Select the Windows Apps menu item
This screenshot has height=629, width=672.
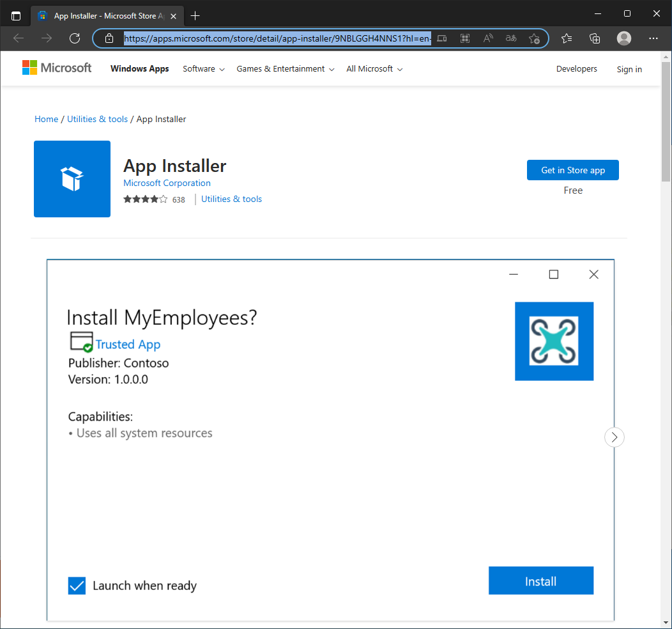(x=140, y=68)
